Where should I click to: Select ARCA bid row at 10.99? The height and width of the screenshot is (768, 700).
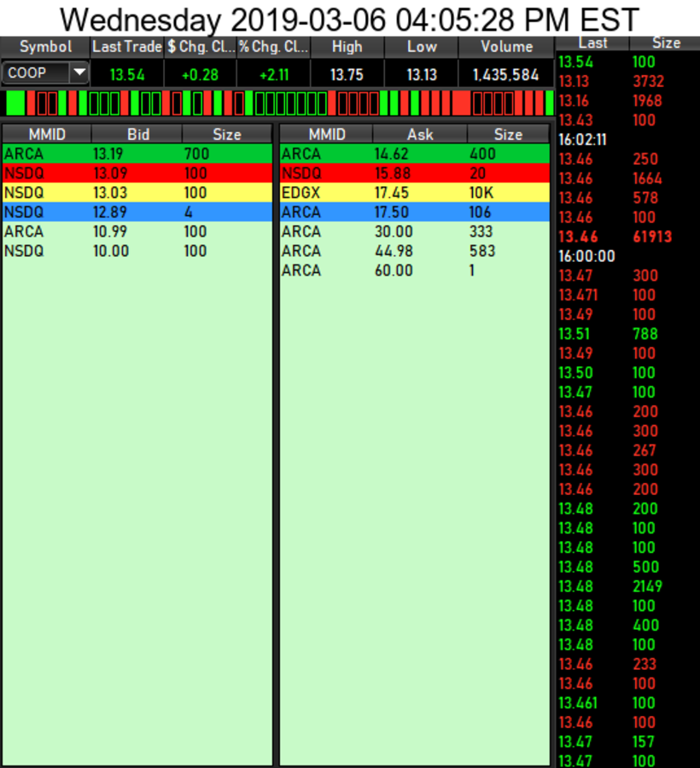point(137,231)
